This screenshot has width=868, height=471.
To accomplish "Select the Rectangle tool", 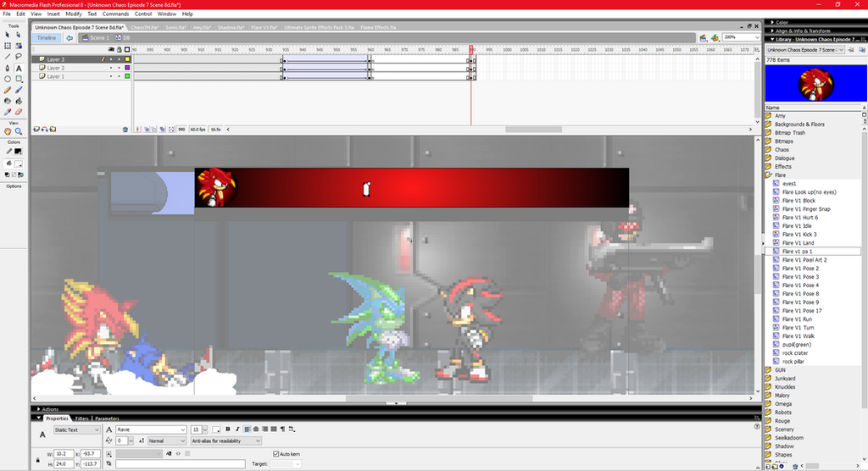I will pyautogui.click(x=19, y=79).
